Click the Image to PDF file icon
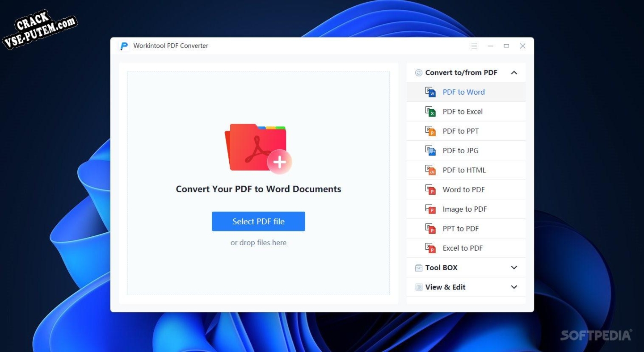Viewport: 644px width, 352px height. click(430, 209)
